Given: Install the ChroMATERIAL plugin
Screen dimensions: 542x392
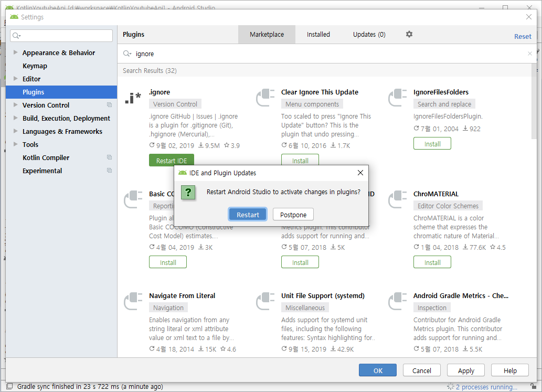Looking at the screenshot, I should click(432, 262).
